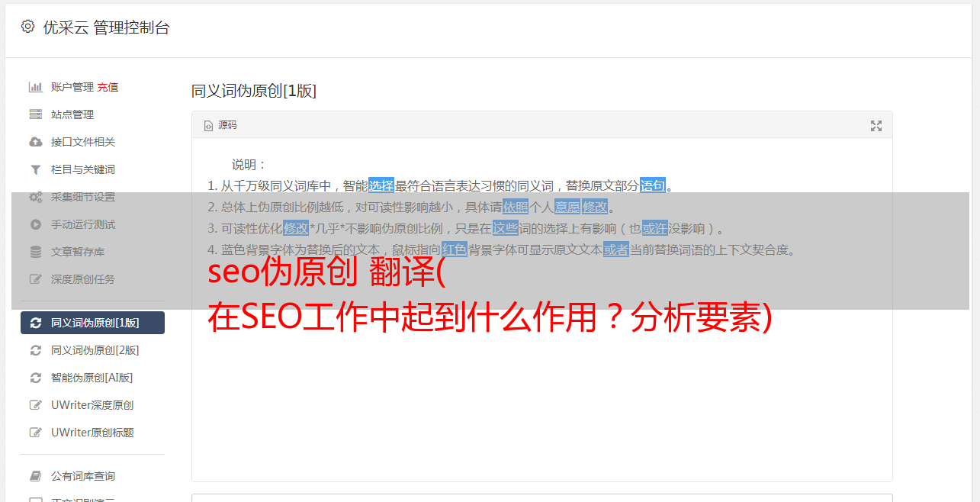Open the red 充值 recharge link
980x502 pixels.
(108, 87)
